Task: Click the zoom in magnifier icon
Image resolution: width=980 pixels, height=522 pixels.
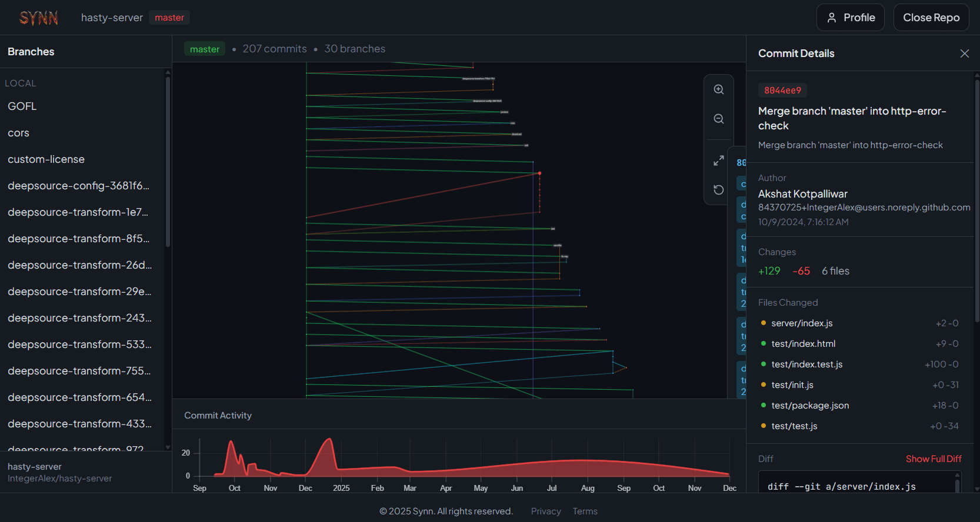Action: (718, 89)
